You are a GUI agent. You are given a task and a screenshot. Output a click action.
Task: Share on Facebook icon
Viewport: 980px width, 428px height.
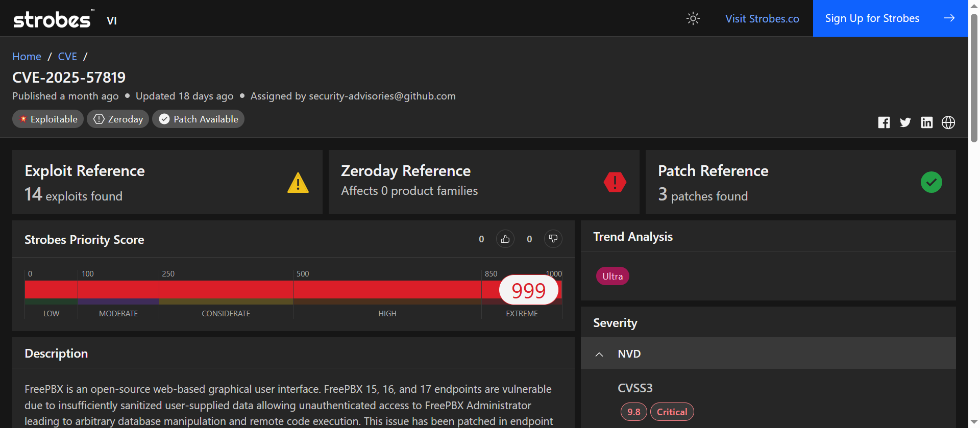pos(884,122)
